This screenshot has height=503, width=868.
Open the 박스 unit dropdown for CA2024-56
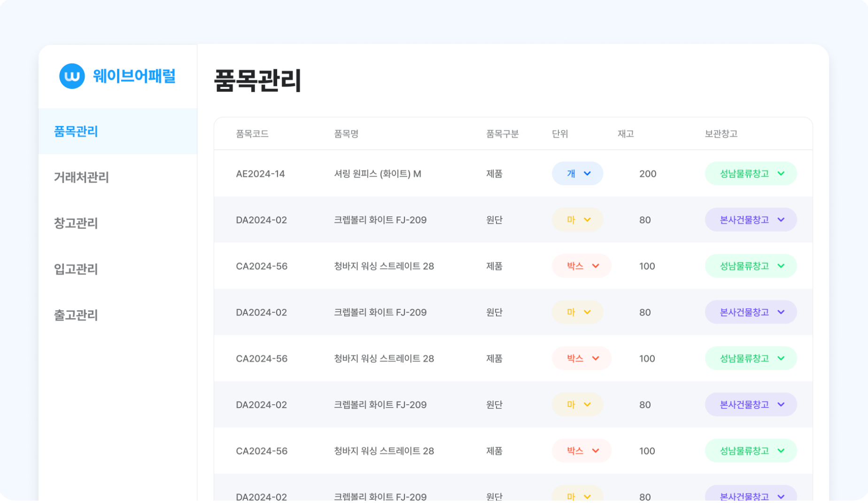coord(581,266)
